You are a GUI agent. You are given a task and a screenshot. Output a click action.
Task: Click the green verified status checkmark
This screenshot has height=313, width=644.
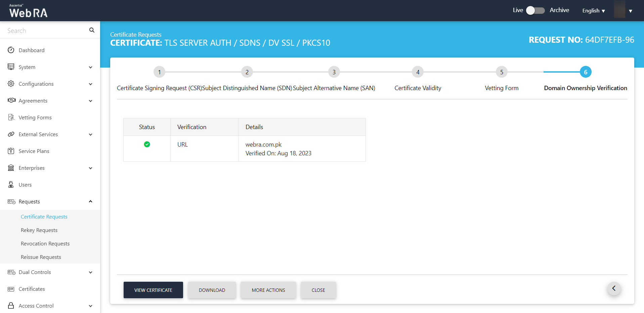pyautogui.click(x=147, y=144)
